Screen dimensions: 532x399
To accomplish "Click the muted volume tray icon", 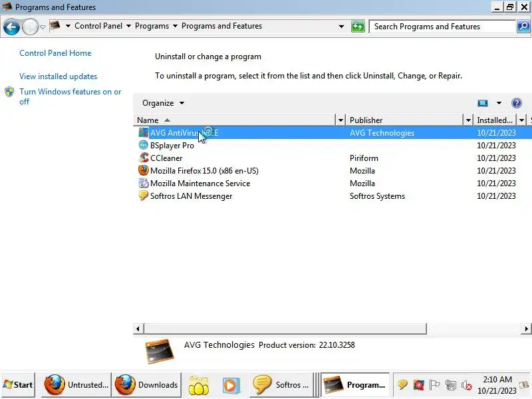I will point(467,385).
